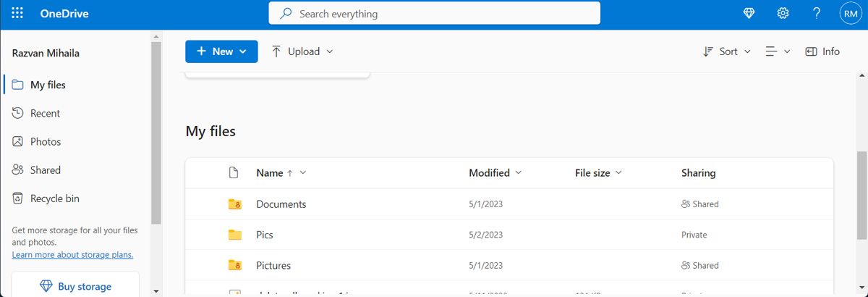Open Help question mark

point(817,13)
